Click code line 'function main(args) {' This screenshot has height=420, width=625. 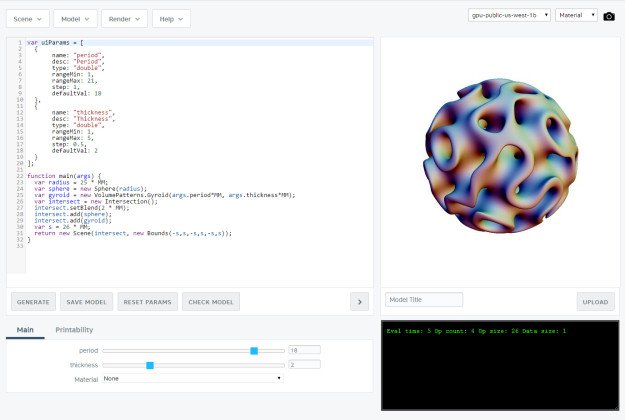click(64, 176)
